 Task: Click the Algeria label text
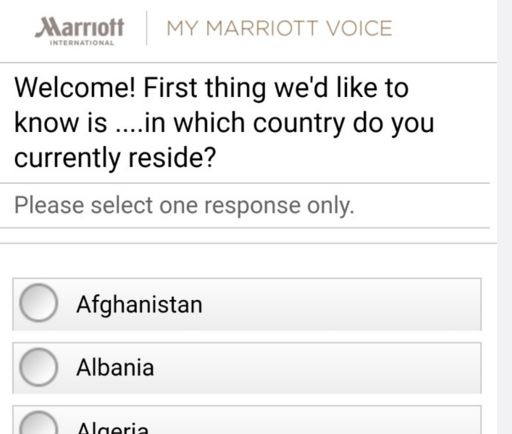click(113, 427)
